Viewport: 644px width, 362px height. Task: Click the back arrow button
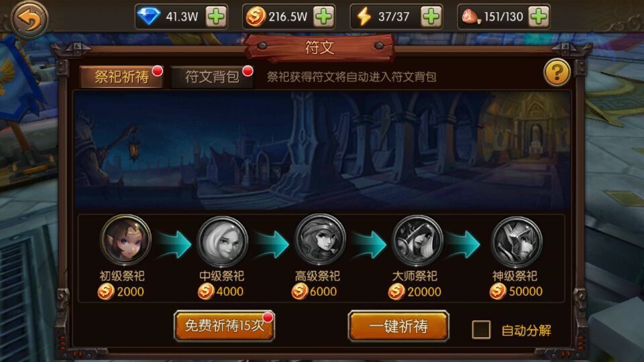tap(29, 19)
